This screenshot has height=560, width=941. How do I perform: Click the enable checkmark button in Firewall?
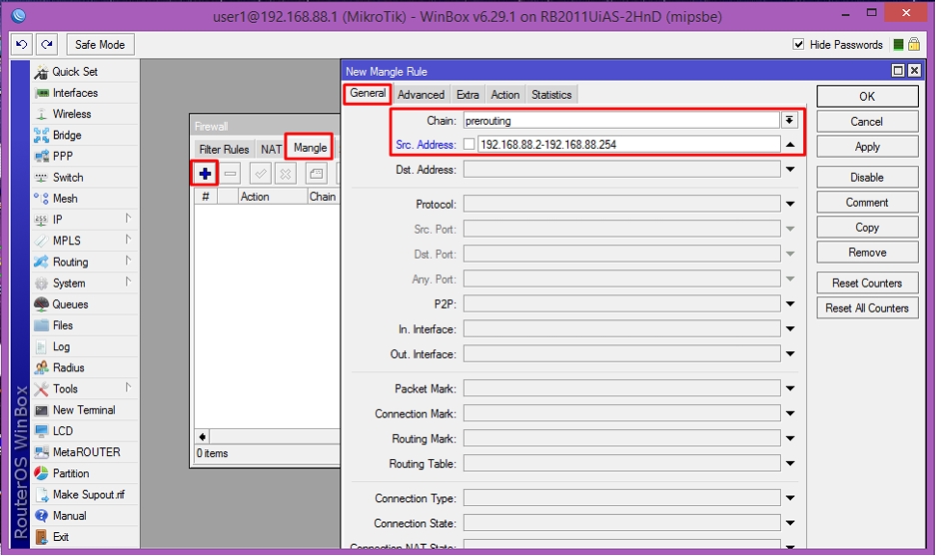(261, 175)
